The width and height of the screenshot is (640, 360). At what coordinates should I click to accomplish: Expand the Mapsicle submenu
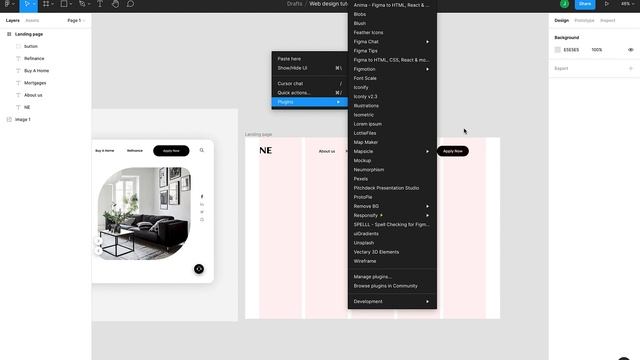427,151
